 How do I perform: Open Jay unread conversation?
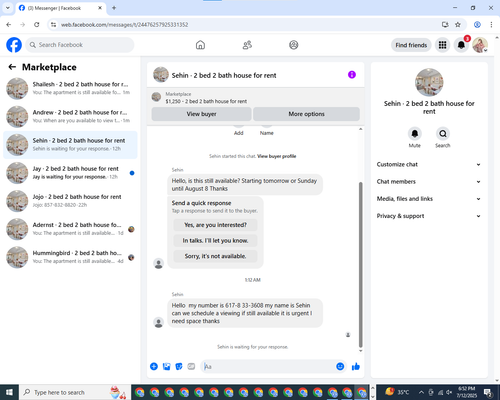point(70,173)
